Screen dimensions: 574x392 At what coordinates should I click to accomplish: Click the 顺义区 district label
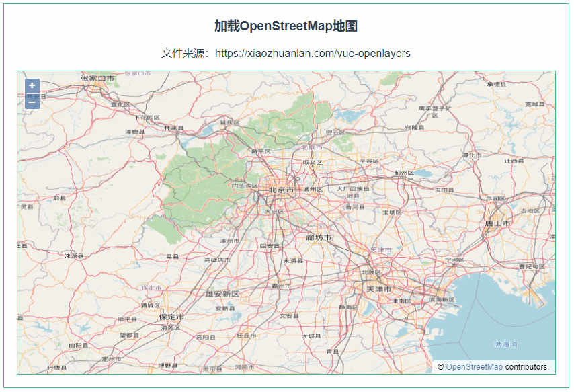click(x=313, y=162)
